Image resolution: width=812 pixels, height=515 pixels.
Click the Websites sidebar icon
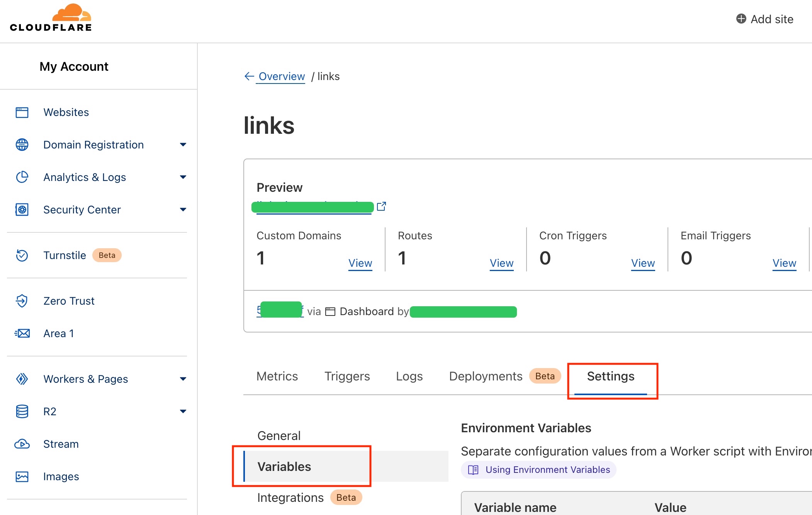click(x=22, y=112)
